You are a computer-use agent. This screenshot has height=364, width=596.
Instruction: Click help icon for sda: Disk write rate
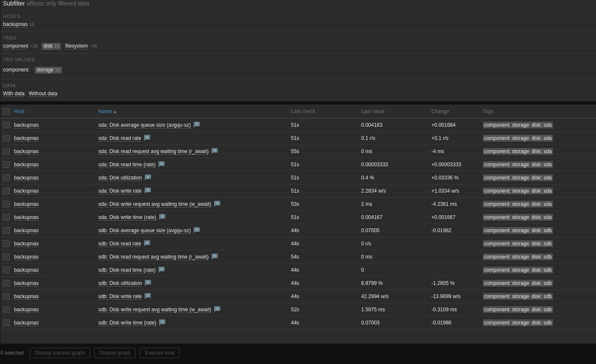[148, 191]
